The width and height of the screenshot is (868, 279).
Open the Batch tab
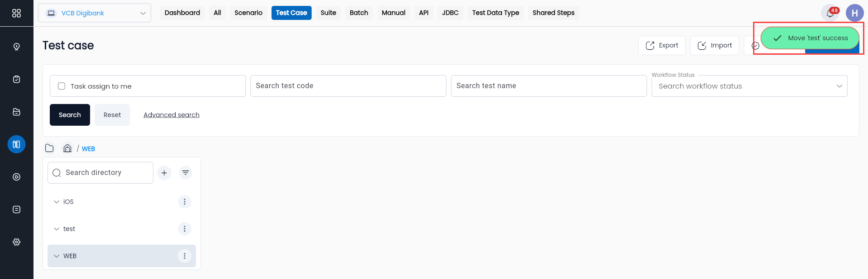click(359, 13)
